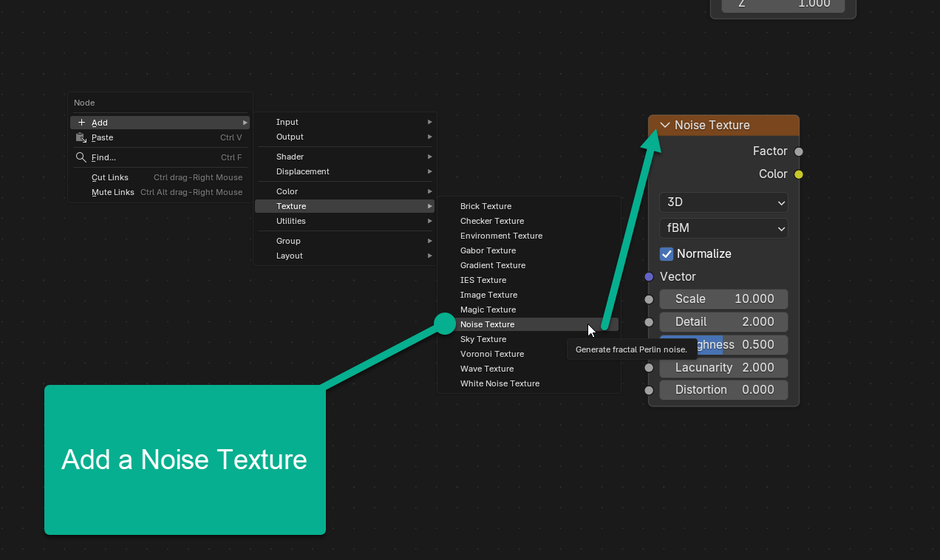The height and width of the screenshot is (560, 940).
Task: Expand the Output submenu
Action: [345, 137]
